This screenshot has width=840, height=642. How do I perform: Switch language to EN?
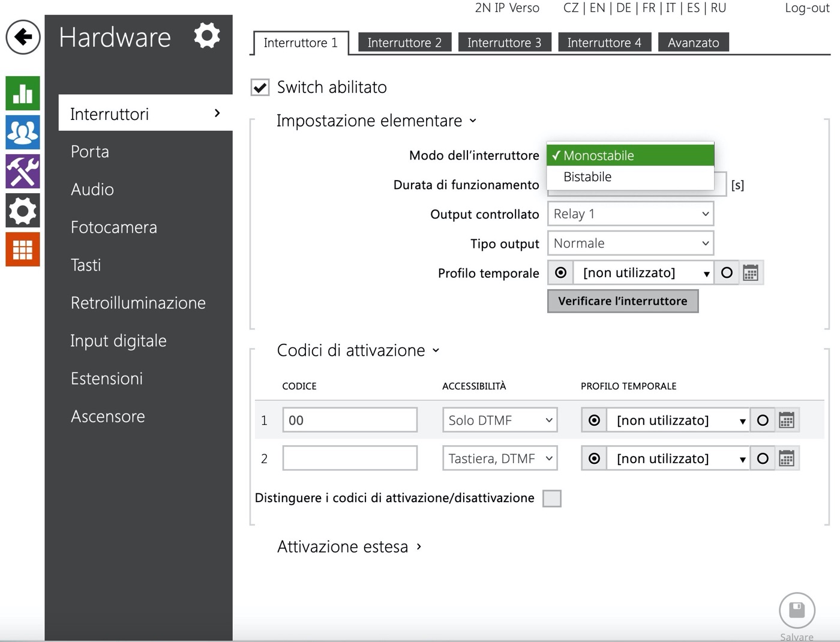point(598,8)
